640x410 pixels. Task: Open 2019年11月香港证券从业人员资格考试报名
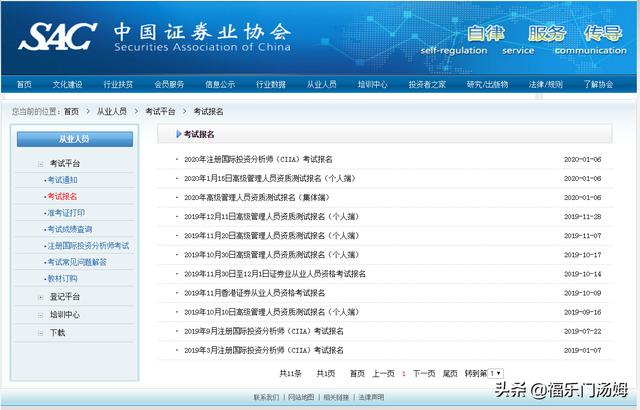click(x=255, y=293)
